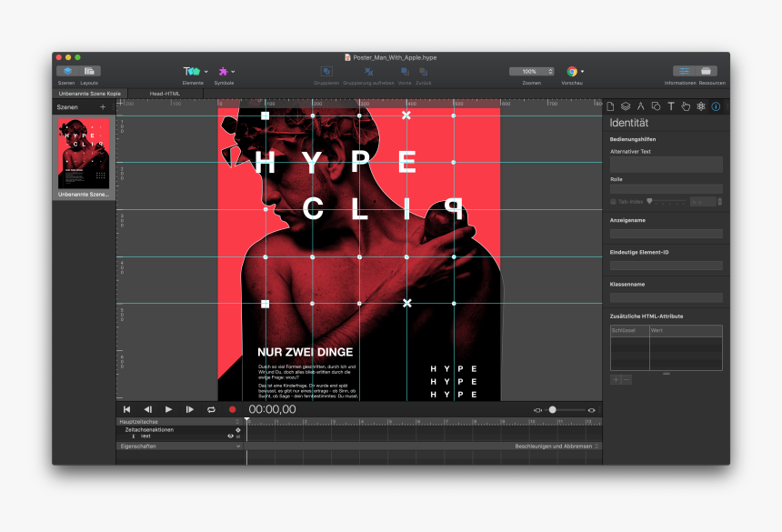
Task: Open the Ressourcen panel
Action: 707,70
